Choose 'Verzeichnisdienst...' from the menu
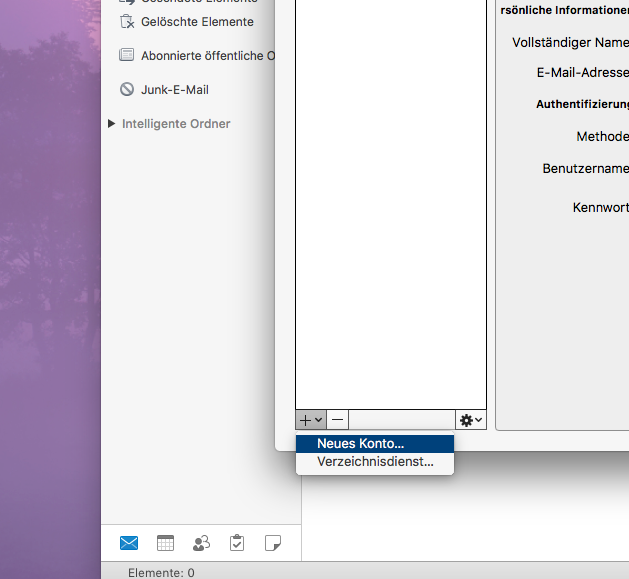 (x=374, y=462)
